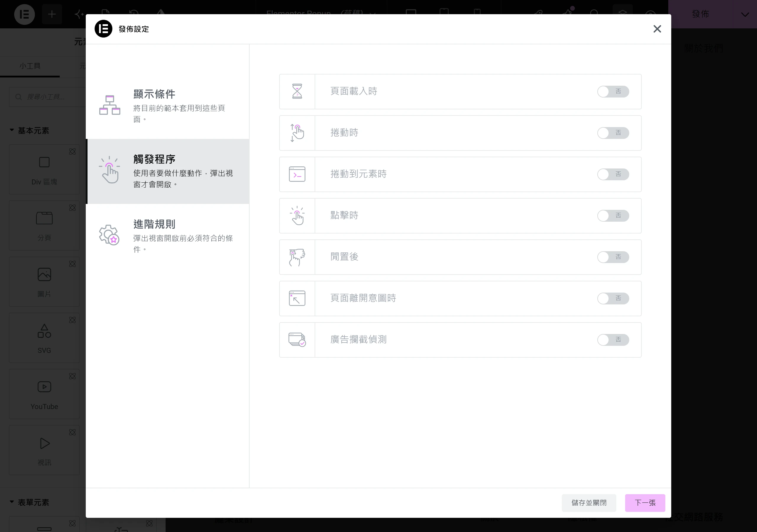Open the 進階規則 advanced rules tab

[167, 236]
